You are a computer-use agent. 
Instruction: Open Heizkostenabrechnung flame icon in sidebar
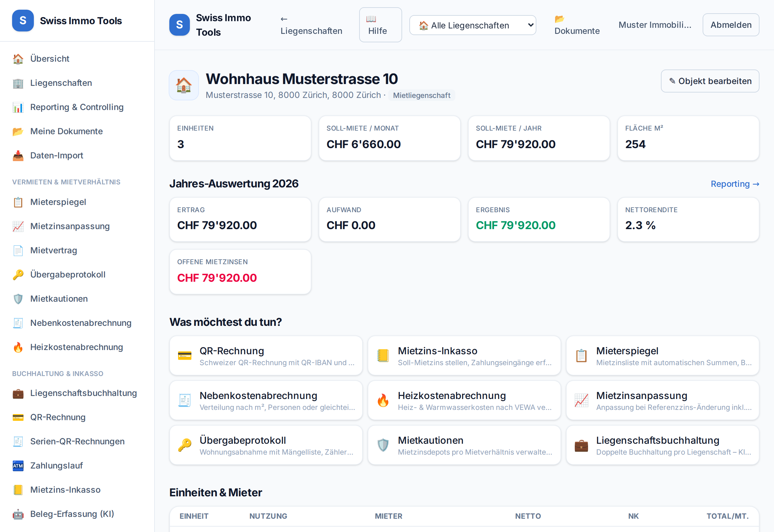click(x=18, y=347)
